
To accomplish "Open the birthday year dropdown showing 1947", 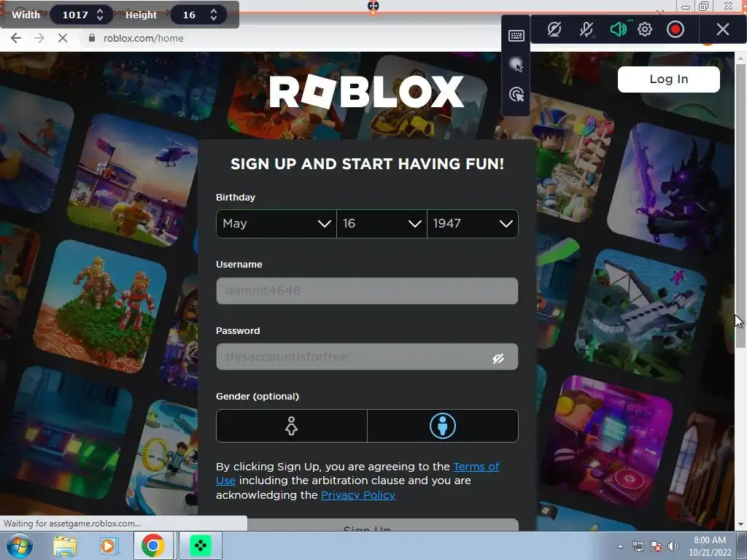I will point(473,223).
